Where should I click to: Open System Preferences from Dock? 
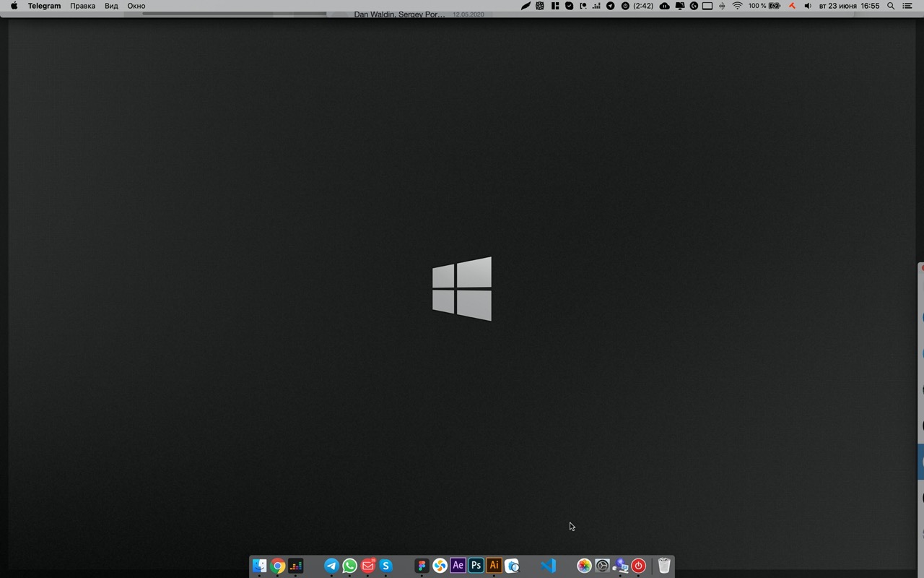[602, 566]
